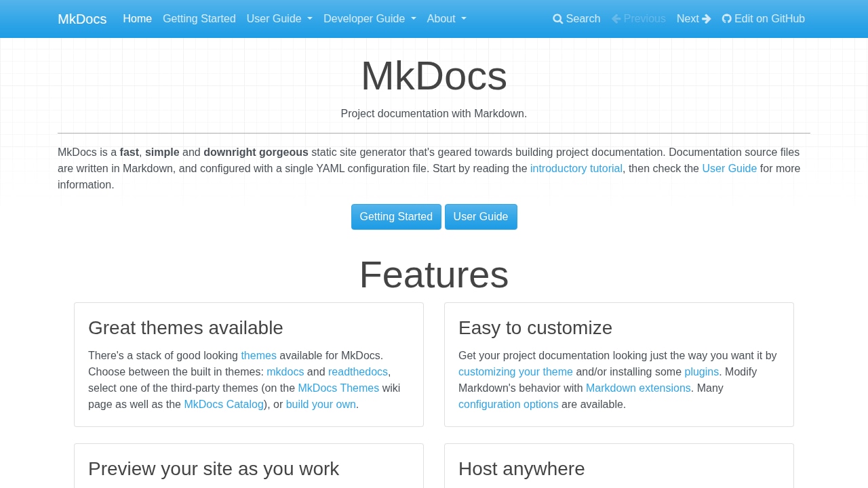Open the Developer Guide dropdown
The image size is (868, 488).
click(370, 19)
